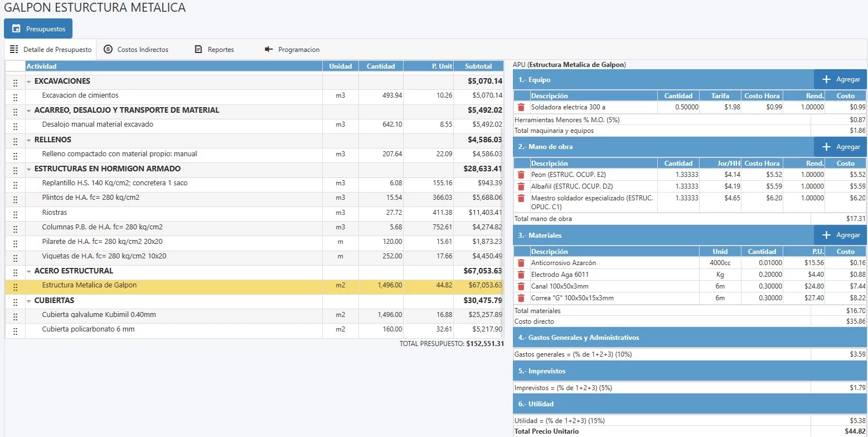This screenshot has height=437, width=868.
Task: Delete Canal 100x50x3mm material row
Action: tap(521, 286)
